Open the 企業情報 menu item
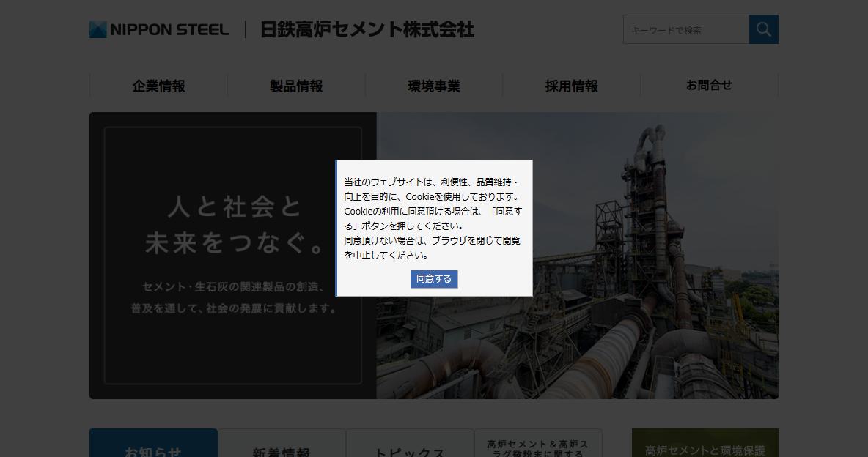Viewport: 868px width, 457px height. click(x=158, y=86)
